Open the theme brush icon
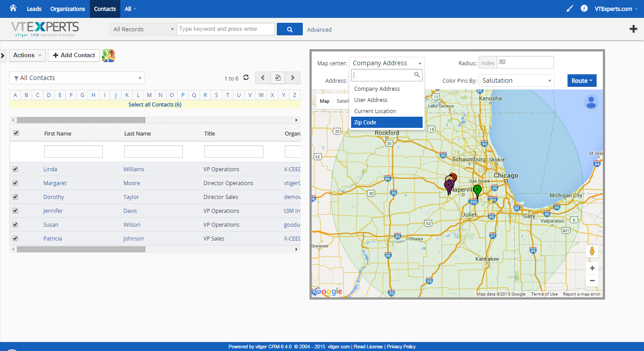Viewport: 644px width, 351px height. tap(570, 8)
